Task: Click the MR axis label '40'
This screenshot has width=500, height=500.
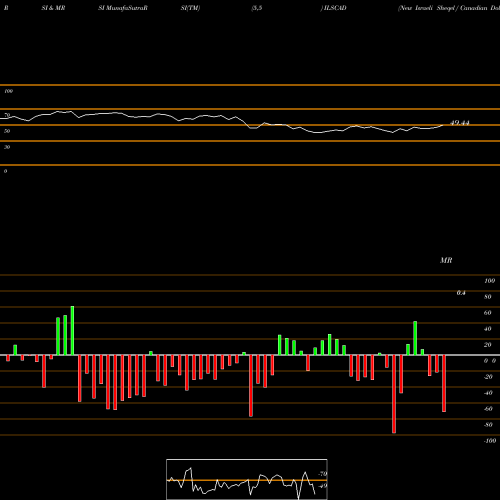Action: click(x=488, y=329)
